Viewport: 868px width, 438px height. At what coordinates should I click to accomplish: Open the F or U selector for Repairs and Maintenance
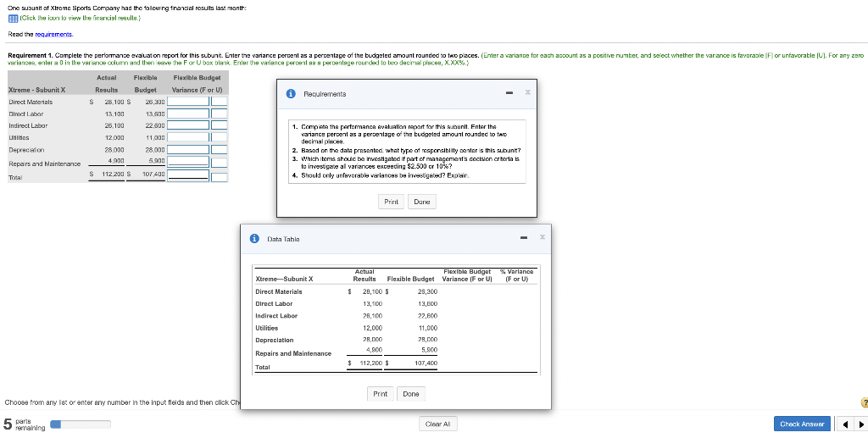[220, 162]
